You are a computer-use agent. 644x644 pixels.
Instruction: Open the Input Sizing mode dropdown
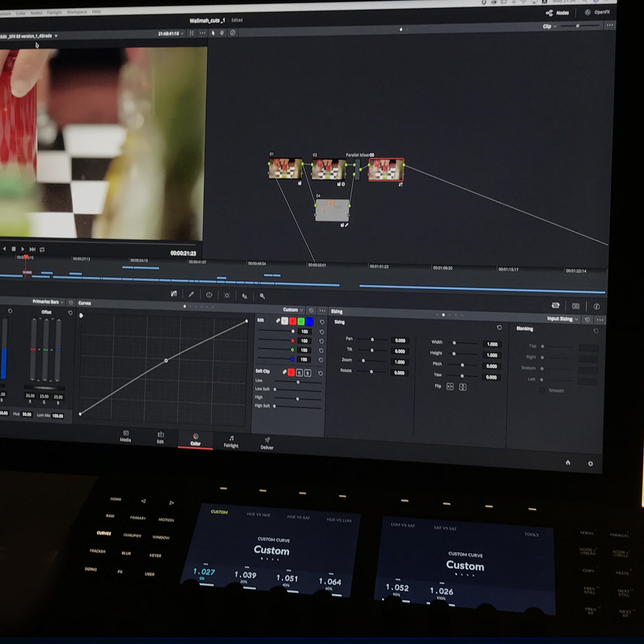(x=563, y=319)
